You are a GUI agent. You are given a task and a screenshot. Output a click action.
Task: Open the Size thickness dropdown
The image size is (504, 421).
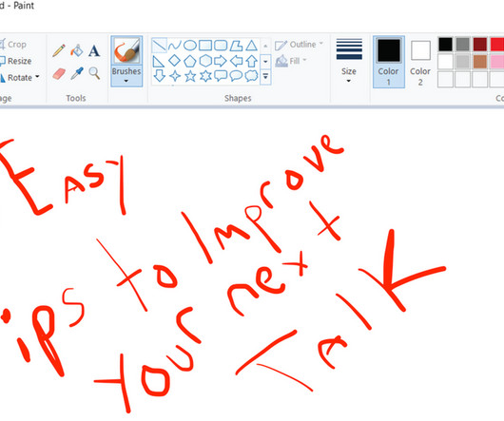(349, 61)
